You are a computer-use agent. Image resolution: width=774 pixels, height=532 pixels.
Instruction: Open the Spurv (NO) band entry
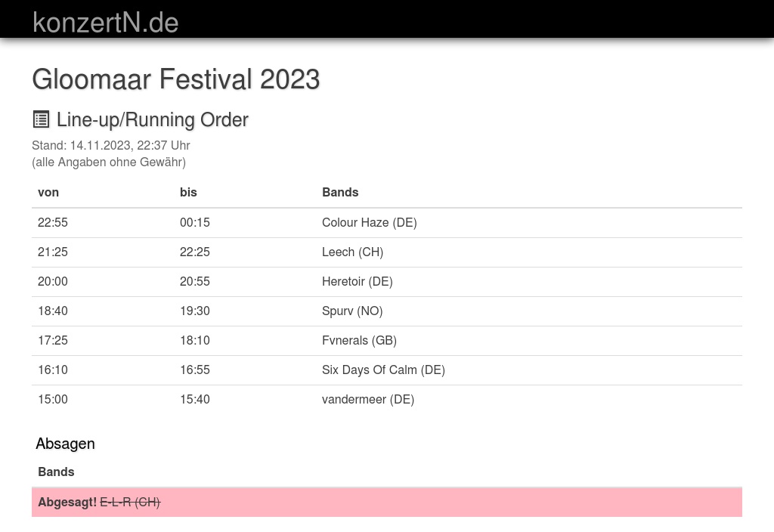coord(352,311)
